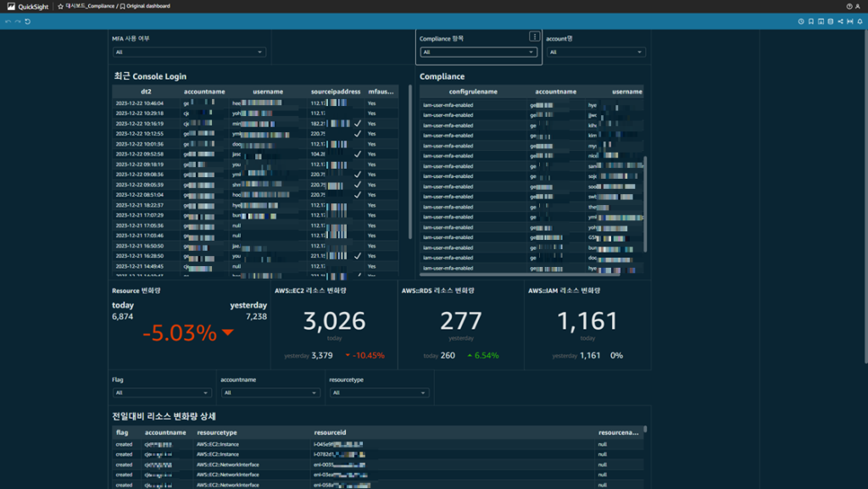Open the Flag filter dropdown
Viewport: 868px width, 489px height.
pos(161,393)
